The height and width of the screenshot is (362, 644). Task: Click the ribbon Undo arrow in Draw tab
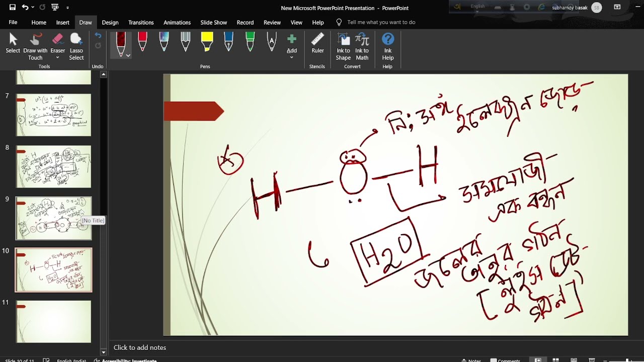pyautogui.click(x=98, y=36)
